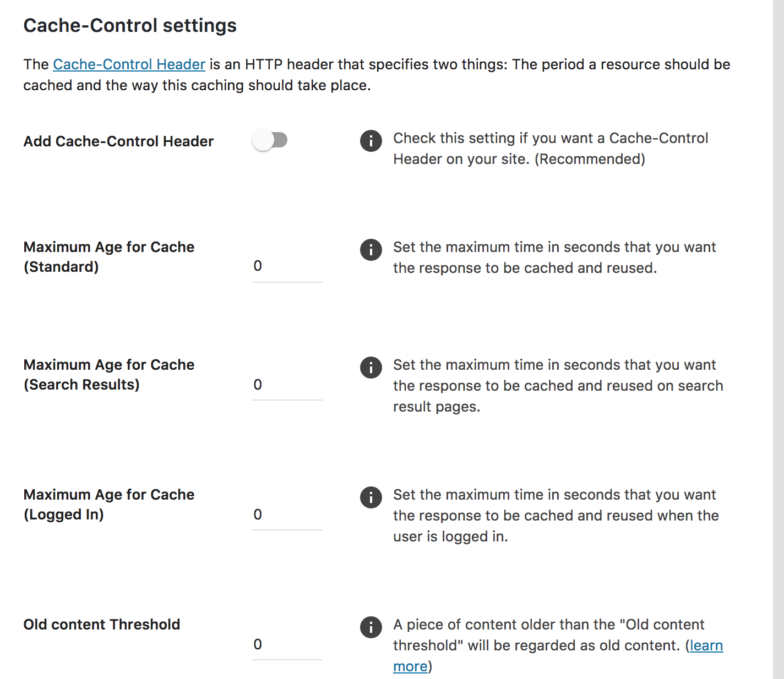This screenshot has width=784, height=679.
Task: Open the Cache-Control Header link
Action: coord(129,64)
